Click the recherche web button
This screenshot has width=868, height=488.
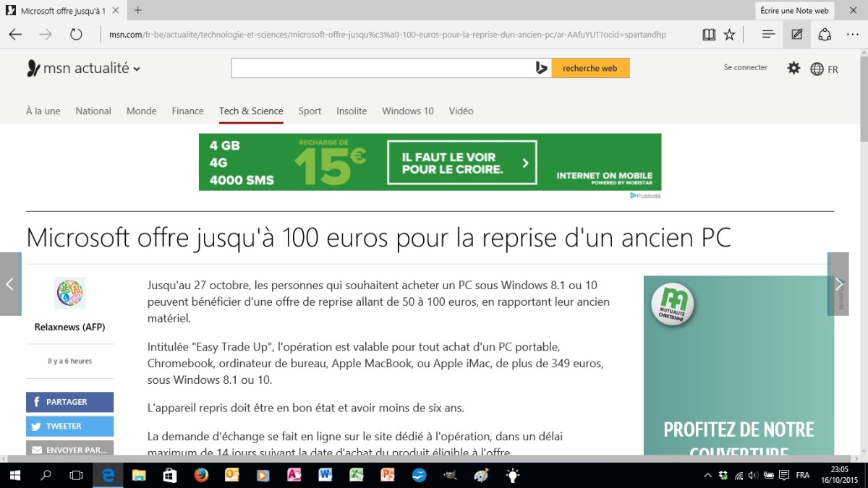[590, 68]
